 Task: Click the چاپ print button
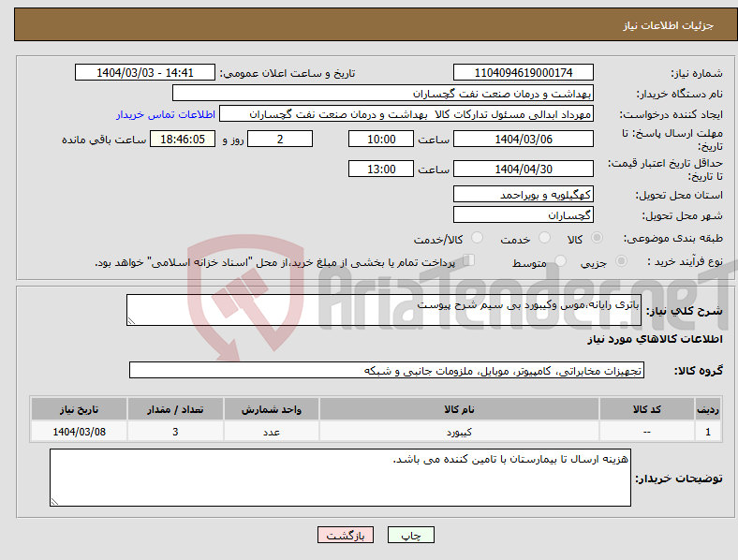(x=411, y=535)
